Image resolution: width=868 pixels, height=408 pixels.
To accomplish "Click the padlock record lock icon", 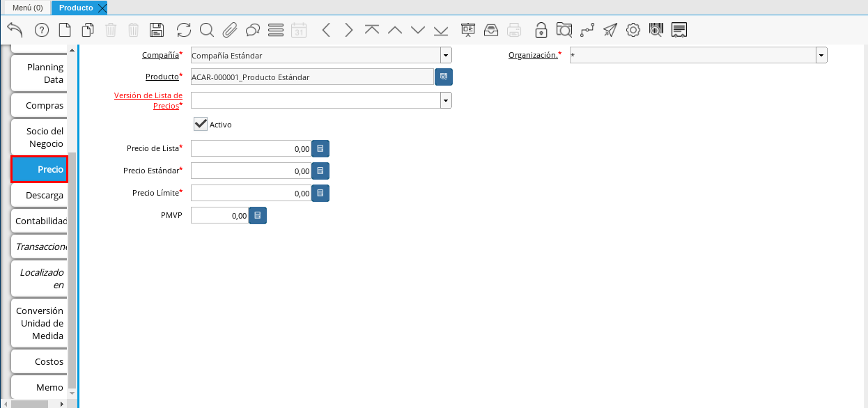I will coord(541,30).
